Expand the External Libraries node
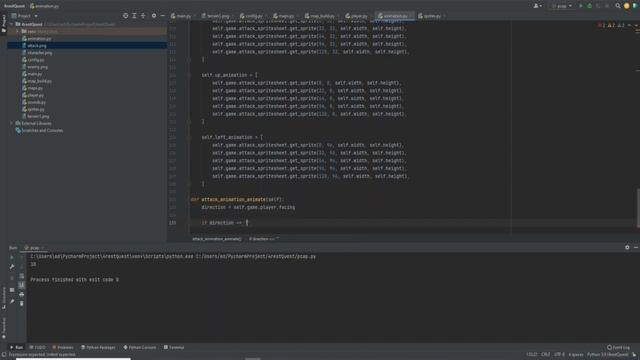 (x=11, y=123)
